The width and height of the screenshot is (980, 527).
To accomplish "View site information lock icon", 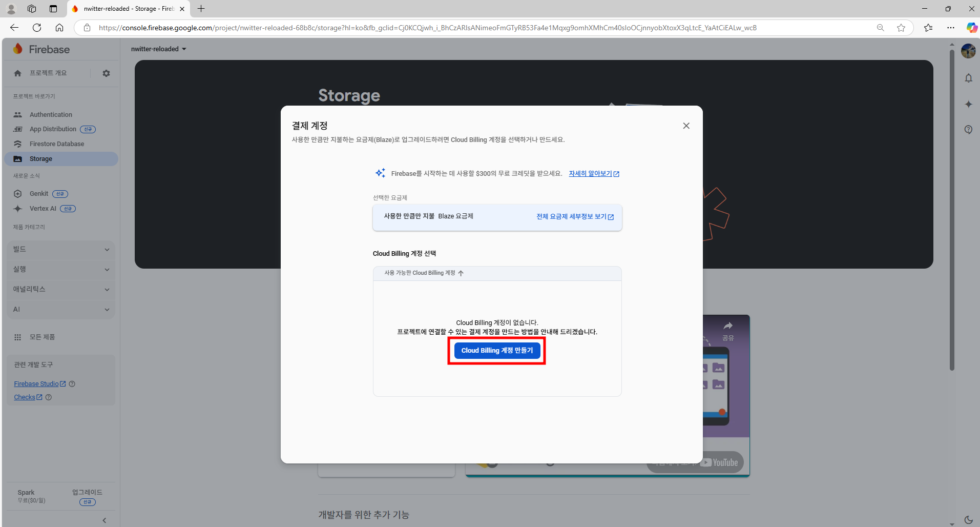I will click(x=87, y=28).
